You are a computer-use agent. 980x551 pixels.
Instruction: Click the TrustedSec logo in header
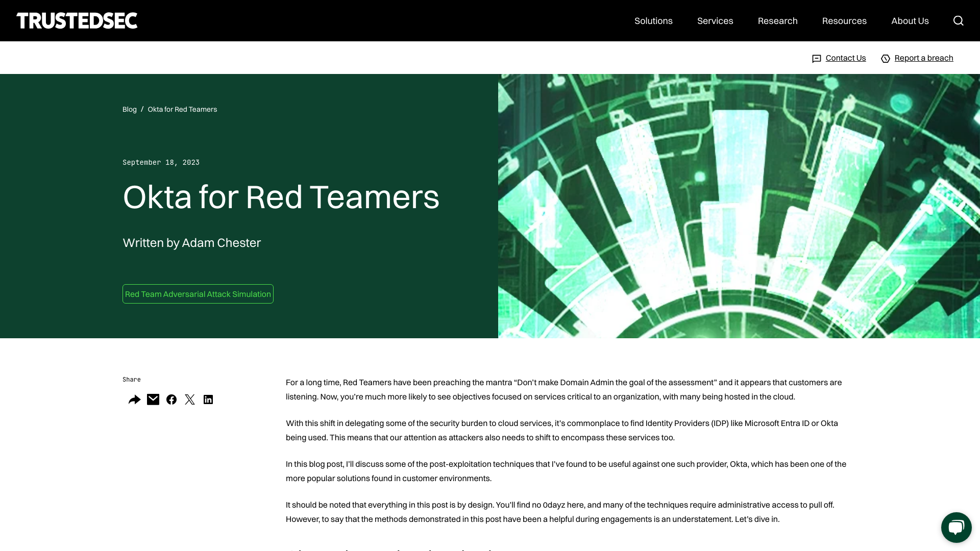click(x=77, y=20)
